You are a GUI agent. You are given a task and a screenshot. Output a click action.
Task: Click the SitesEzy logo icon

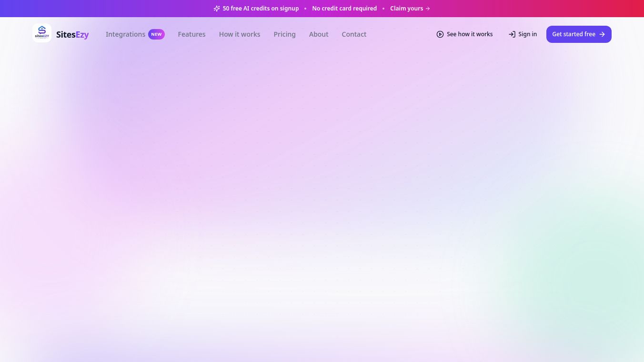coord(42,33)
